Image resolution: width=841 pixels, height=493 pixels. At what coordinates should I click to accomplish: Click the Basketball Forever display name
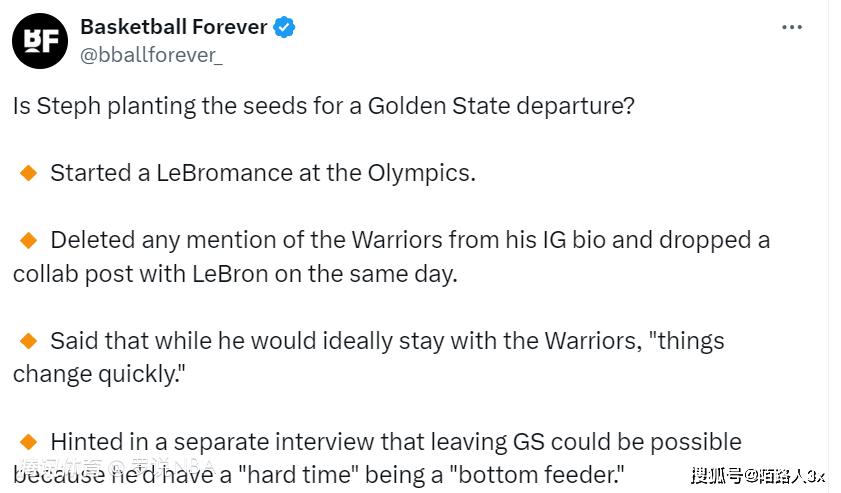pyautogui.click(x=173, y=27)
